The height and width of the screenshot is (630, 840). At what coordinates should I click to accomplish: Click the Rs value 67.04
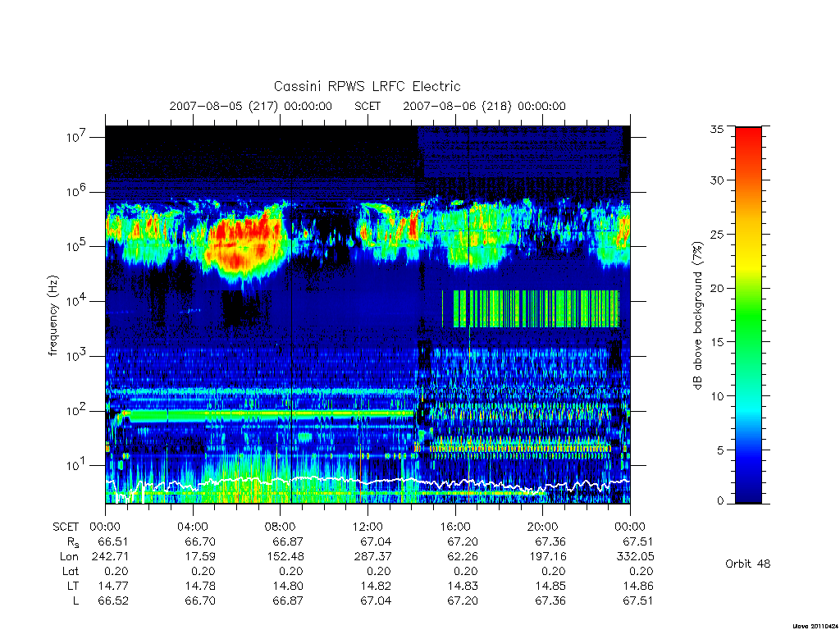376,541
